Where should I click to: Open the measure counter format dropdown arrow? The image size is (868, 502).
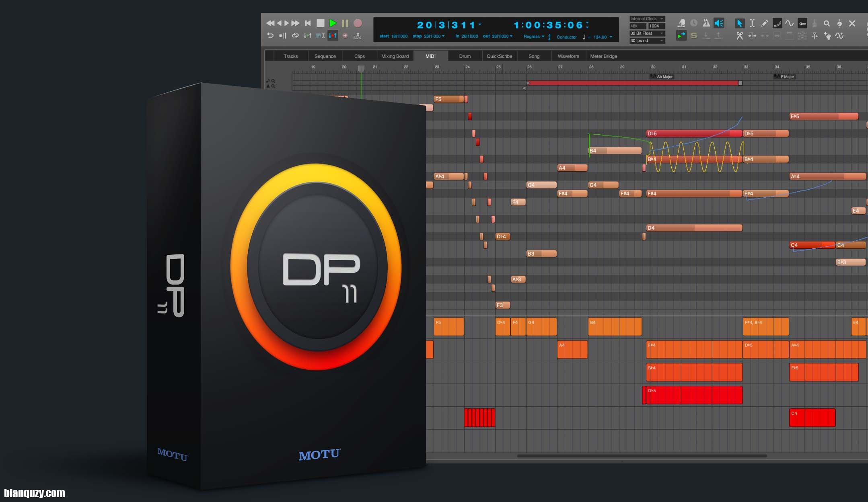pyautogui.click(x=480, y=25)
